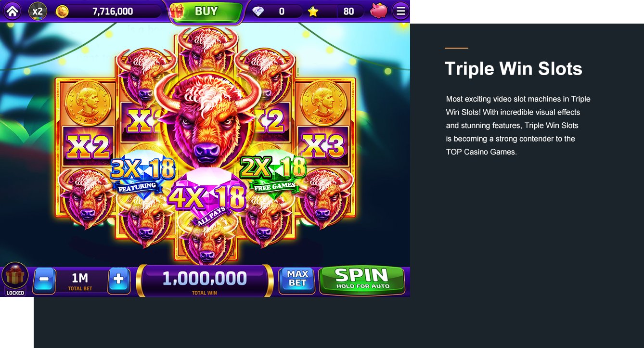Open the hamburger menu icon
This screenshot has height=348, width=644.
pyautogui.click(x=400, y=11)
